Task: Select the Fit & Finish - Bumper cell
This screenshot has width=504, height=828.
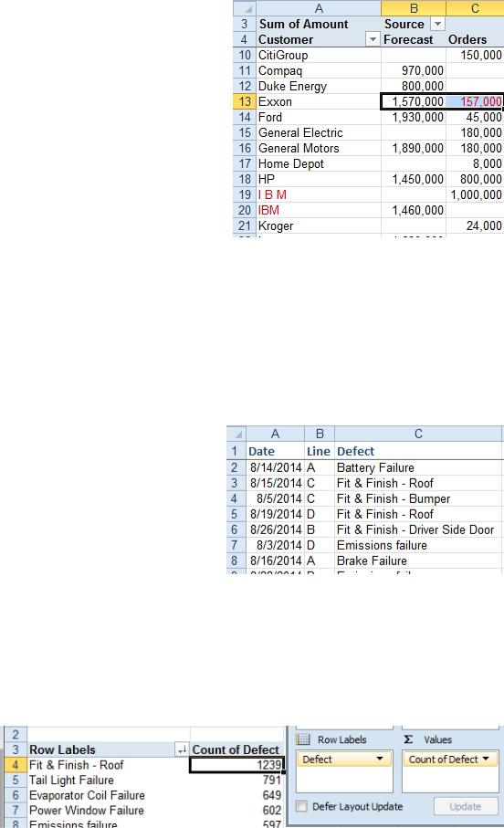Action: [418, 498]
